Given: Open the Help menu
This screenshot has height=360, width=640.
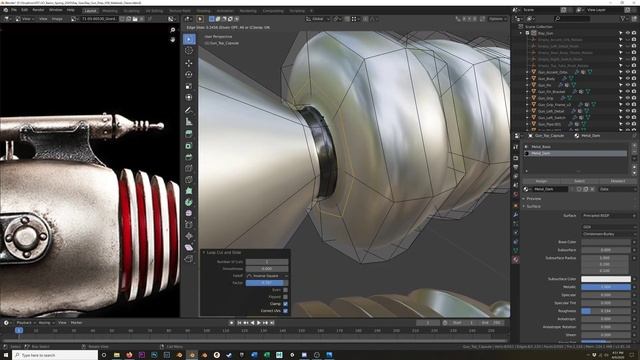Looking at the screenshot, I should 71,10.
